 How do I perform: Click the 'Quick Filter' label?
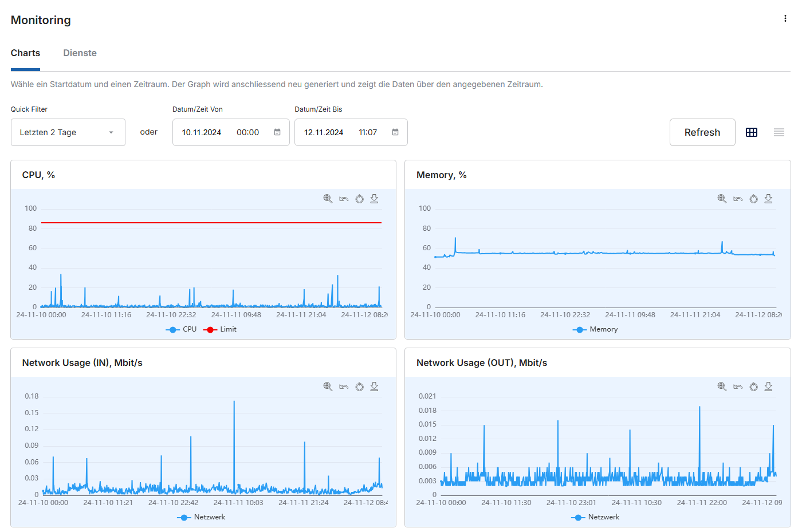[x=29, y=109]
